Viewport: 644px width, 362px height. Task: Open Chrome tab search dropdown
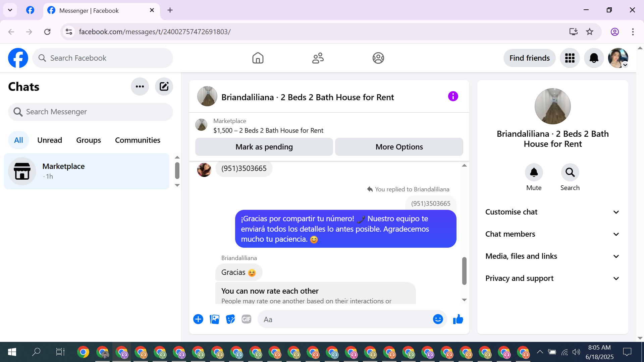10,10
